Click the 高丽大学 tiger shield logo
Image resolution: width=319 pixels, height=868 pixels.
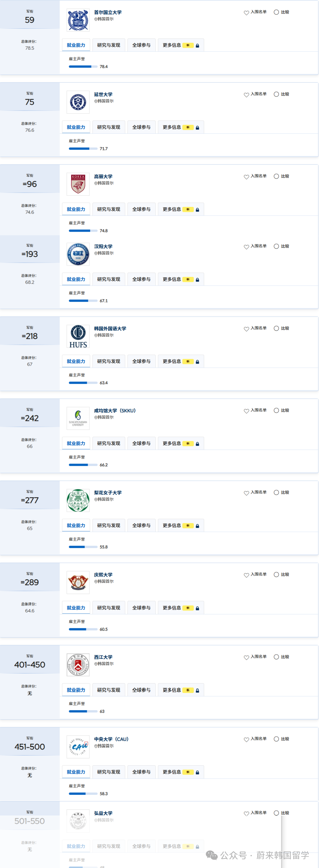(x=78, y=184)
